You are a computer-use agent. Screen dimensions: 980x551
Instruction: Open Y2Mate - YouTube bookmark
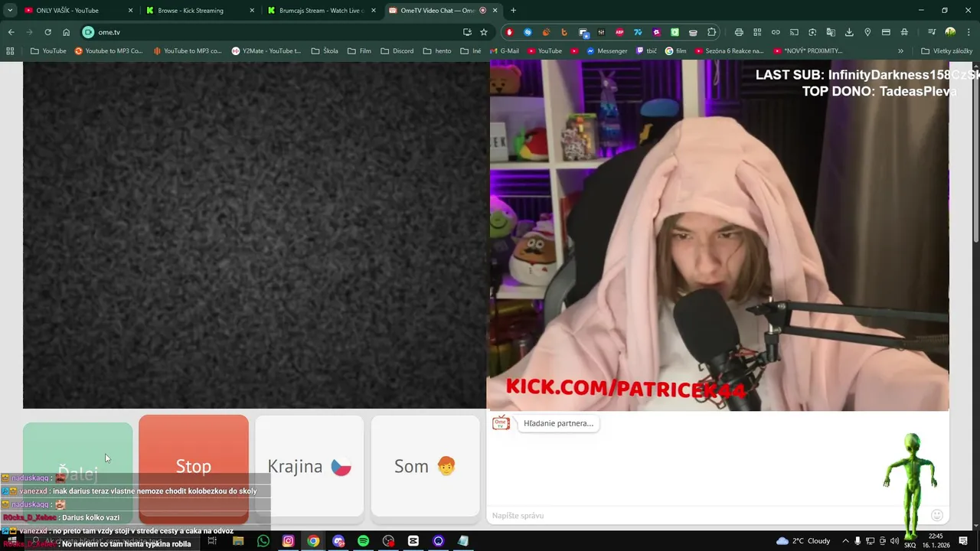[266, 51]
